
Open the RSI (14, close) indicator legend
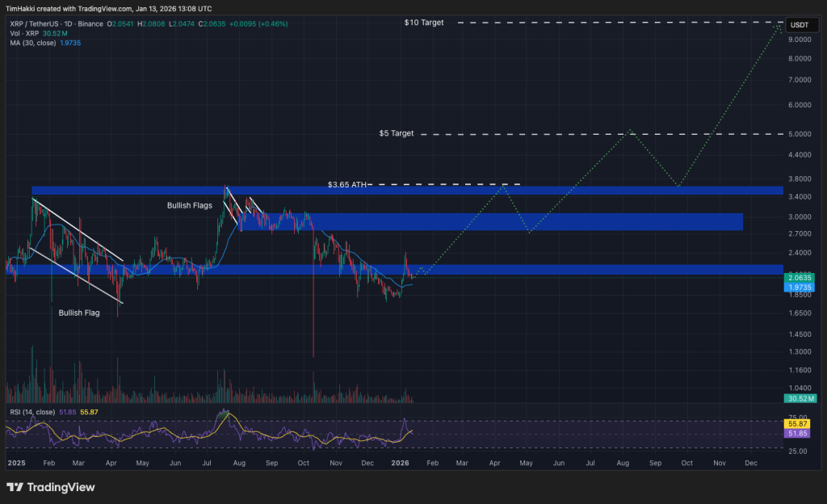(x=31, y=412)
